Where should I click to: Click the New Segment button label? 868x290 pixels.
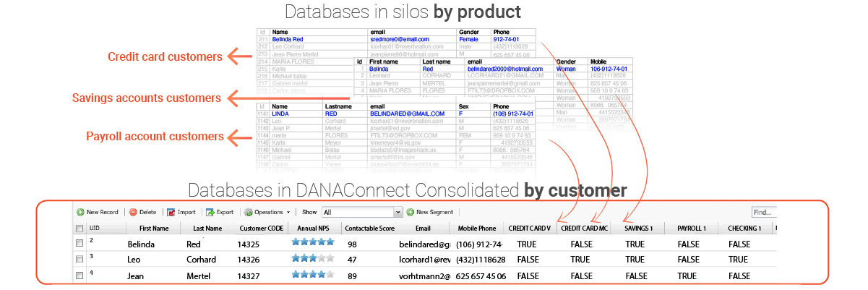tap(434, 212)
